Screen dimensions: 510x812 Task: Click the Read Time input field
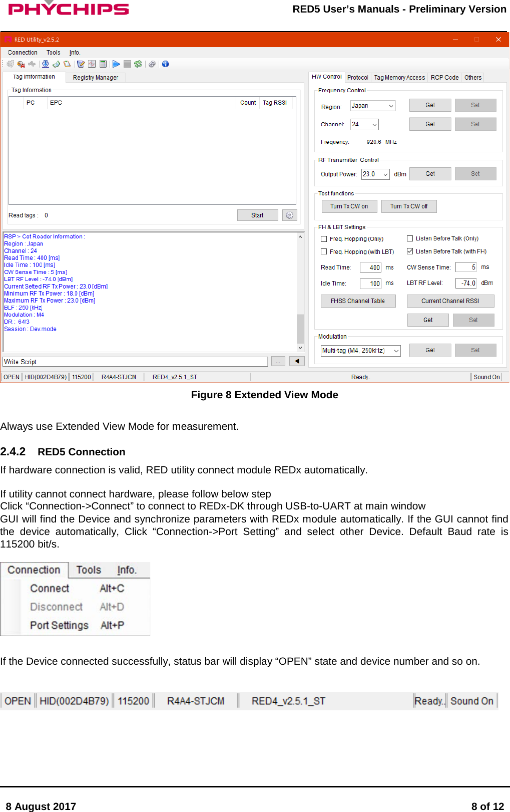[x=370, y=268]
